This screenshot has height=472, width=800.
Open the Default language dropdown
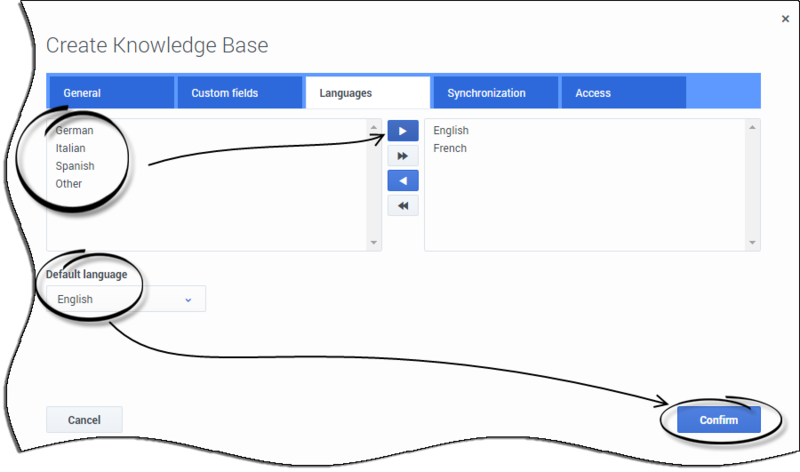tap(126, 299)
